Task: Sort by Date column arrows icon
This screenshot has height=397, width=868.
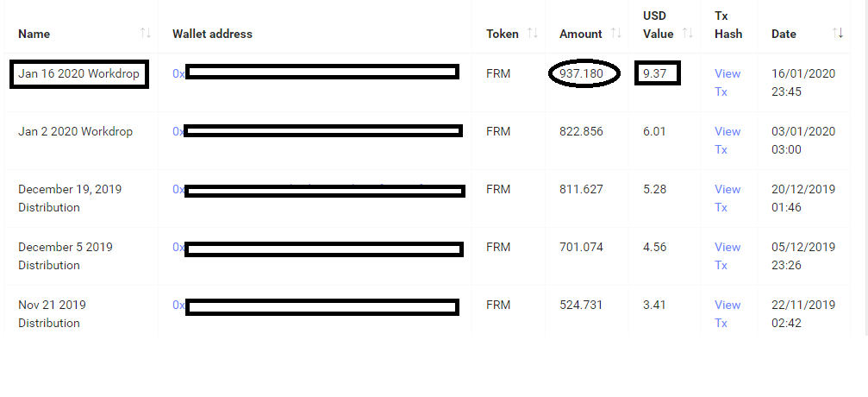Action: (x=838, y=34)
